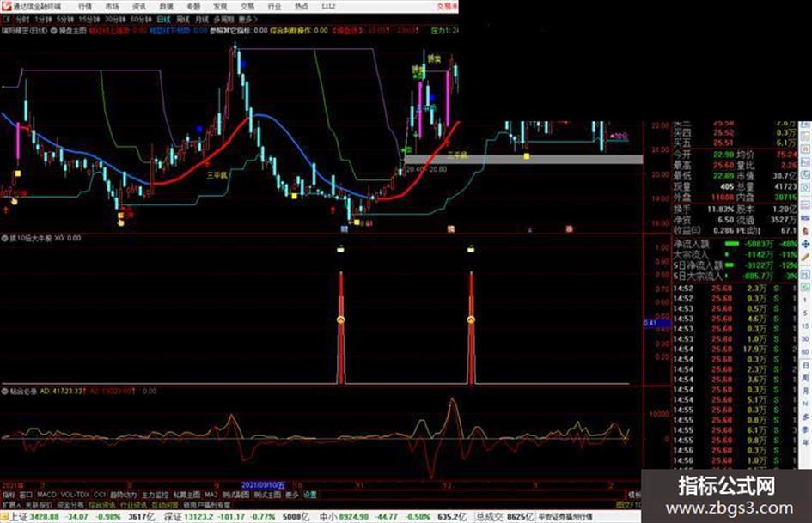Click the right sidebar icon level with the 今开 row
Screen dimensions: 812x523
(805, 150)
